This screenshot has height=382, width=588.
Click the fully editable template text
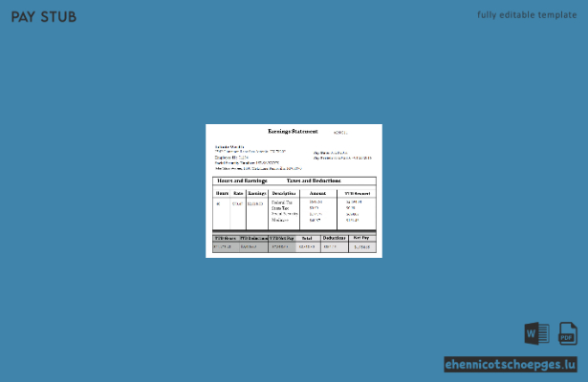(x=527, y=15)
